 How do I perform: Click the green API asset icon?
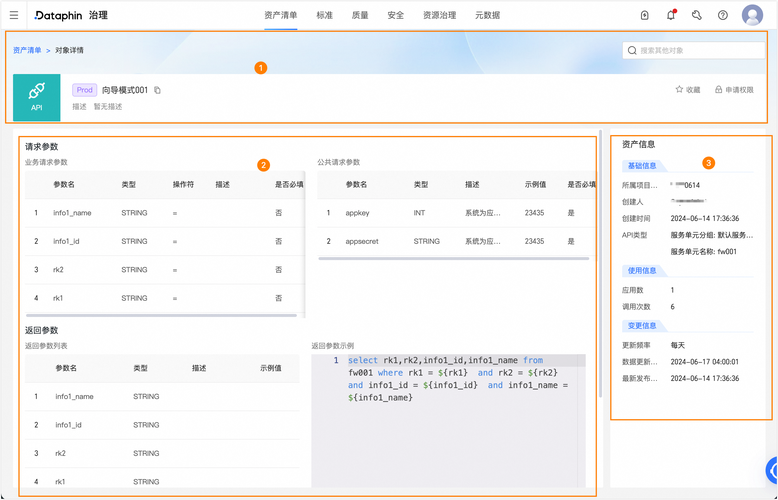tap(36, 97)
